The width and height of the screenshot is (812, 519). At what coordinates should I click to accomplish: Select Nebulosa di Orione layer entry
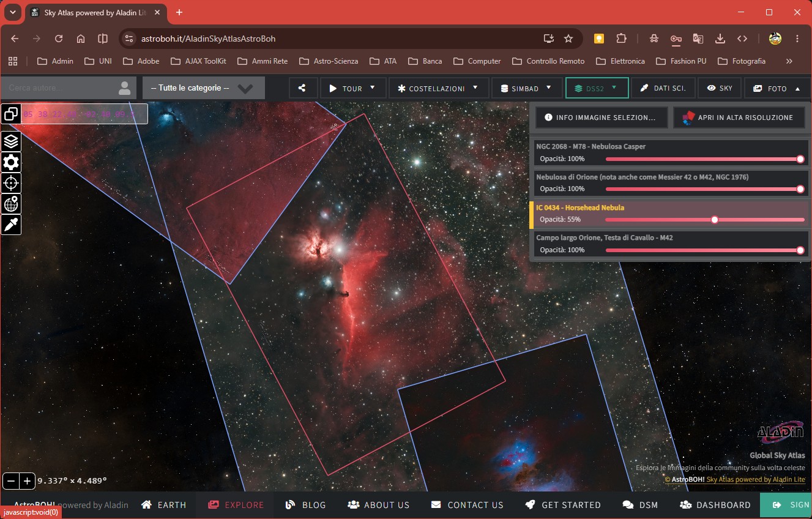[x=670, y=182]
